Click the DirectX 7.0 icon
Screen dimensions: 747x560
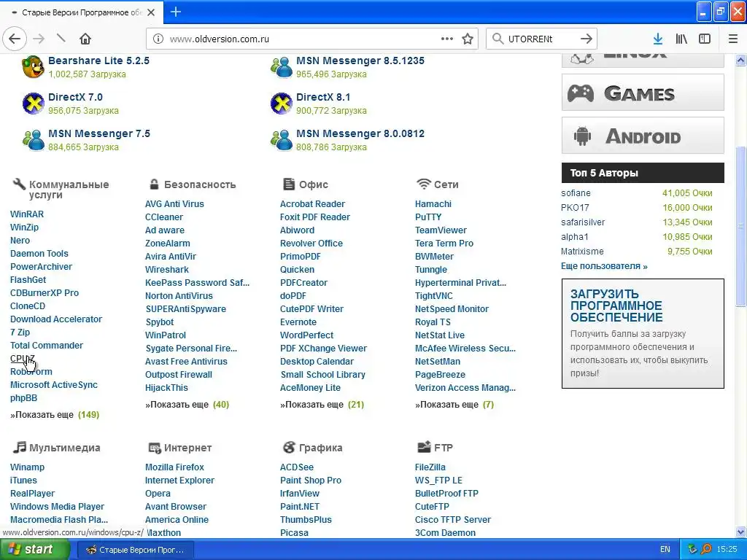[x=34, y=104]
